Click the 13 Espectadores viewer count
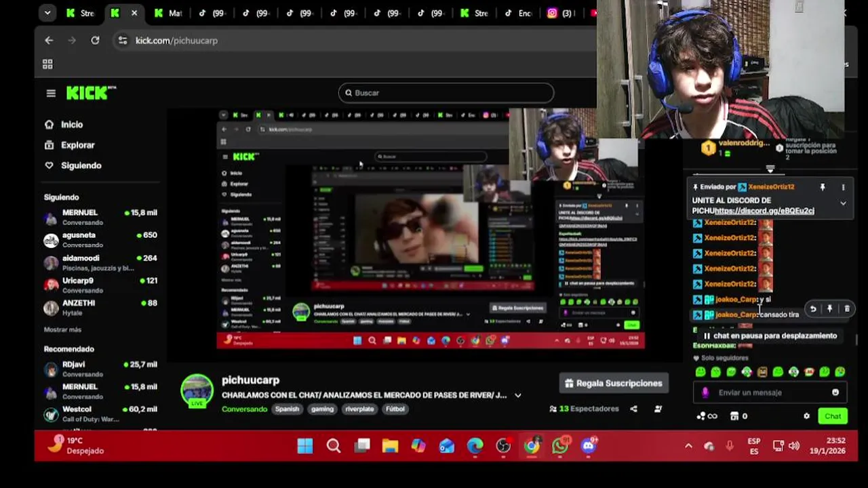This screenshot has height=488, width=868. [584, 409]
